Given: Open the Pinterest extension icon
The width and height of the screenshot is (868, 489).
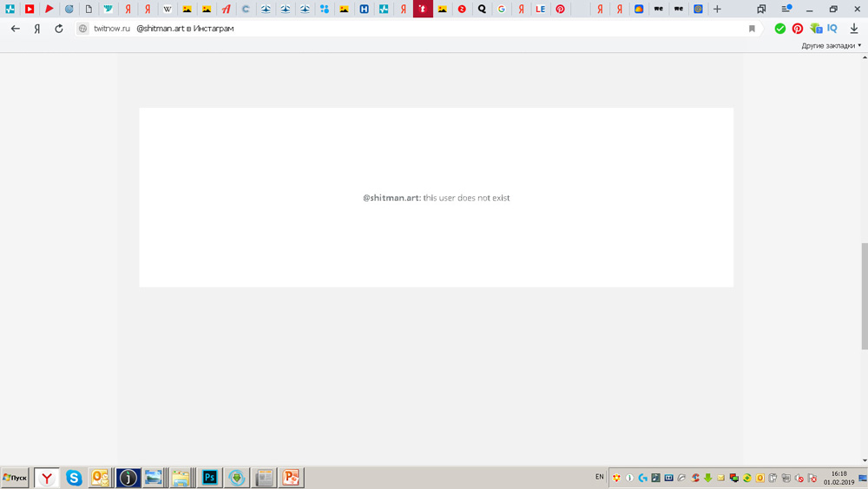Looking at the screenshot, I should tap(798, 29).
